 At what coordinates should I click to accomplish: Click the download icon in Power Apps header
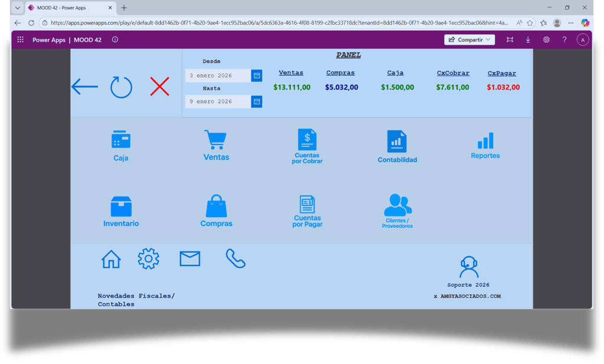pos(528,40)
